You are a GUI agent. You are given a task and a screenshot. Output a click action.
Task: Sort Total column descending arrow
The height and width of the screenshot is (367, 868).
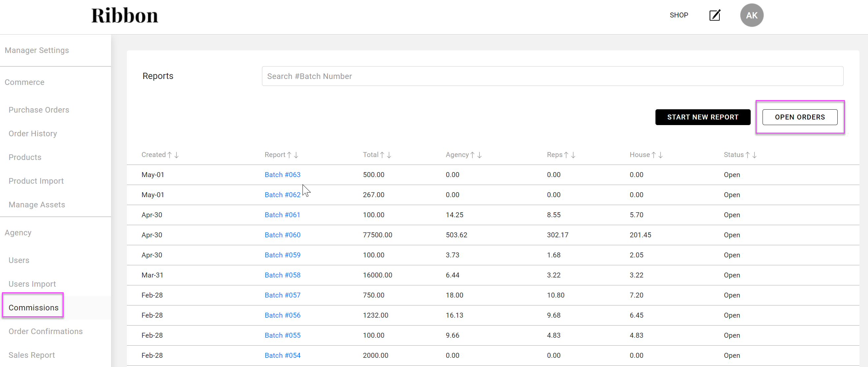(x=389, y=155)
